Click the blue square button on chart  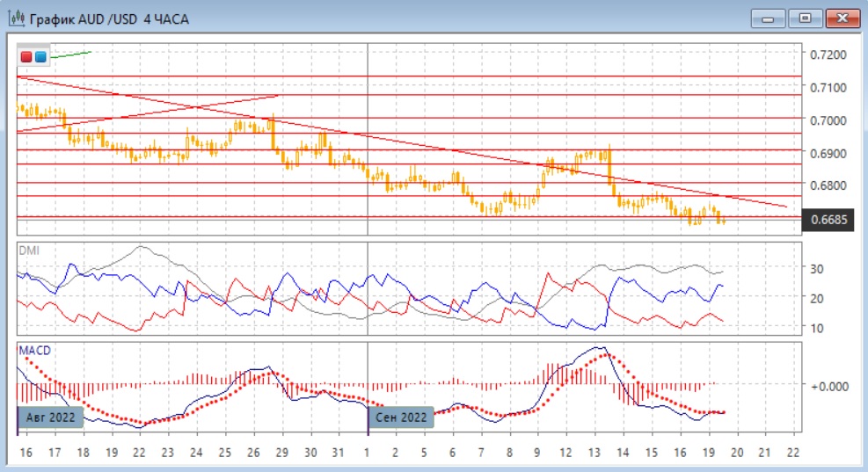(x=40, y=57)
